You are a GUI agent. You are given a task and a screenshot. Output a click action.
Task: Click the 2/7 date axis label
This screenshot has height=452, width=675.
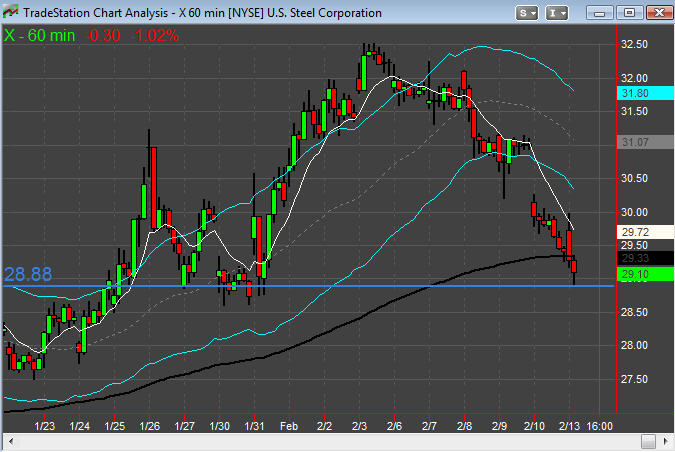pos(429,426)
